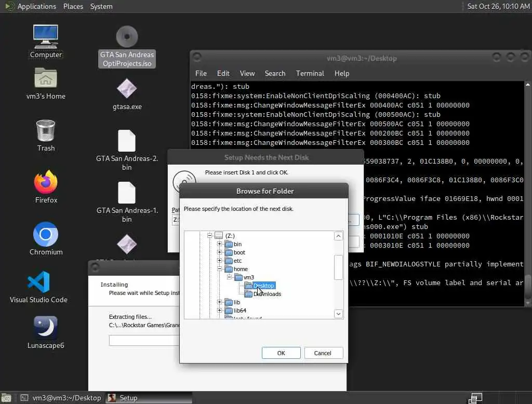The height and width of the screenshot is (404, 532).
Task: Click the boot folder icon in tree
Action: tap(229, 252)
